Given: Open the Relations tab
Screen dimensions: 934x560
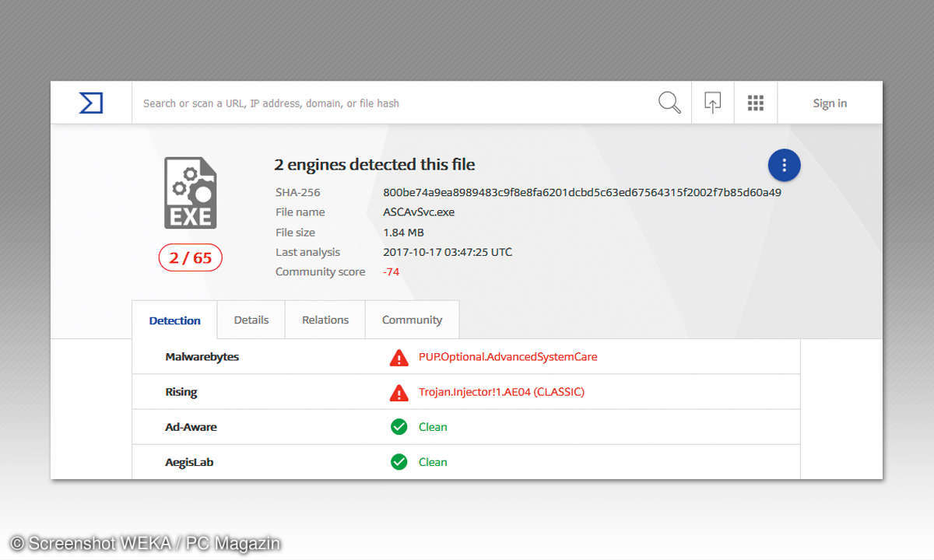Looking at the screenshot, I should [325, 320].
